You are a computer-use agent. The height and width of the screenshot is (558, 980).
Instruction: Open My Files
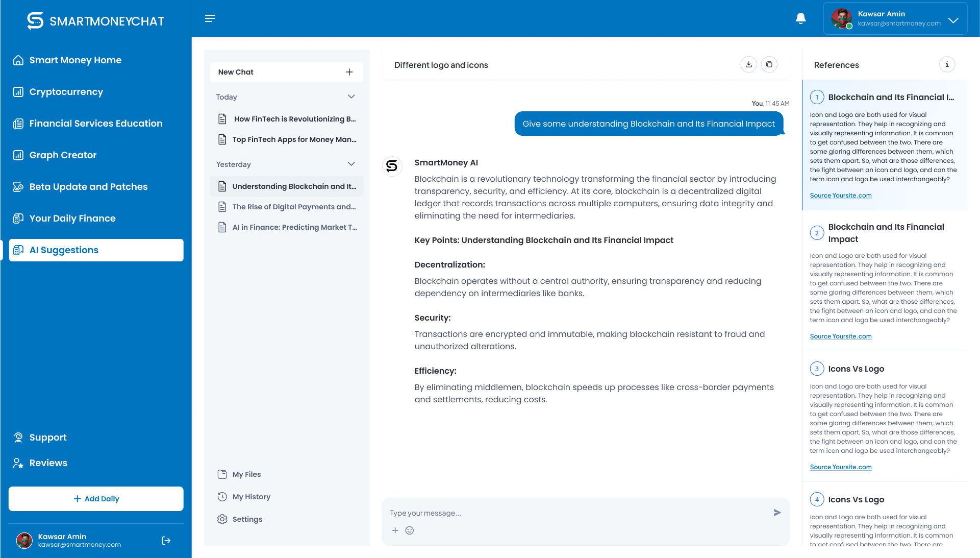point(246,474)
